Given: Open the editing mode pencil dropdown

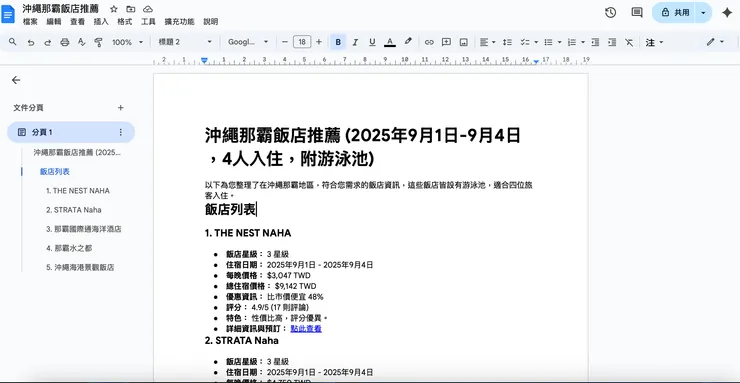Looking at the screenshot, I should (x=715, y=42).
